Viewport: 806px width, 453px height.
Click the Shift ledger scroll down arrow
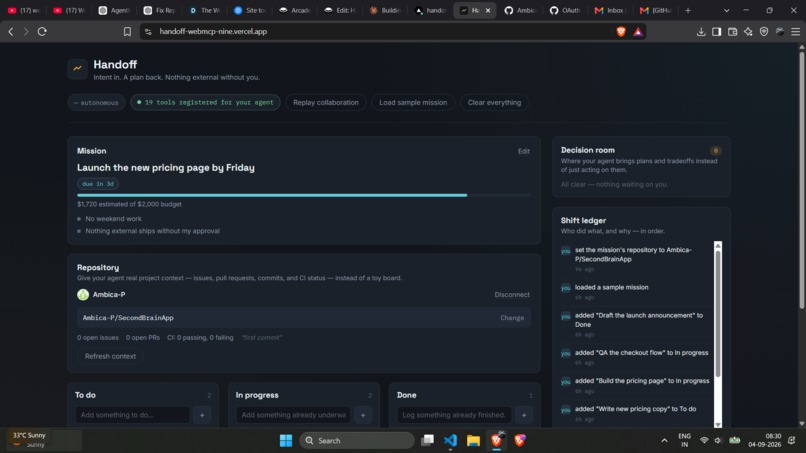click(718, 424)
